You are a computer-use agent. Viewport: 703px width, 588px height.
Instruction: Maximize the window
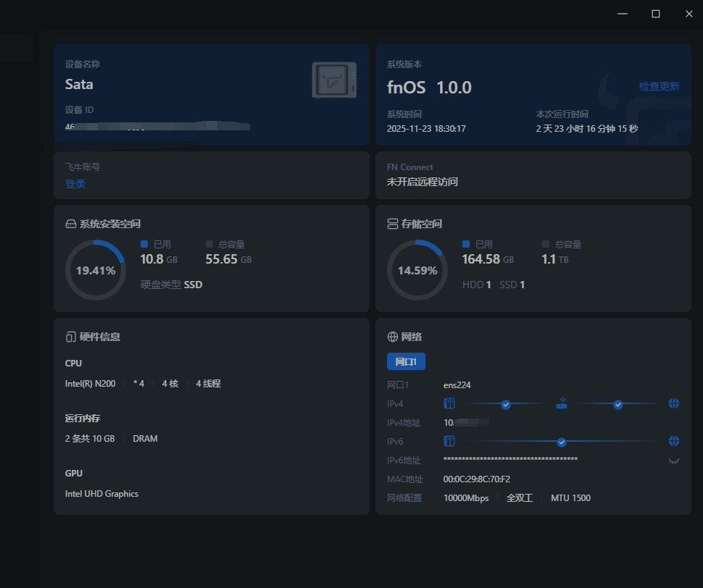[x=655, y=14]
